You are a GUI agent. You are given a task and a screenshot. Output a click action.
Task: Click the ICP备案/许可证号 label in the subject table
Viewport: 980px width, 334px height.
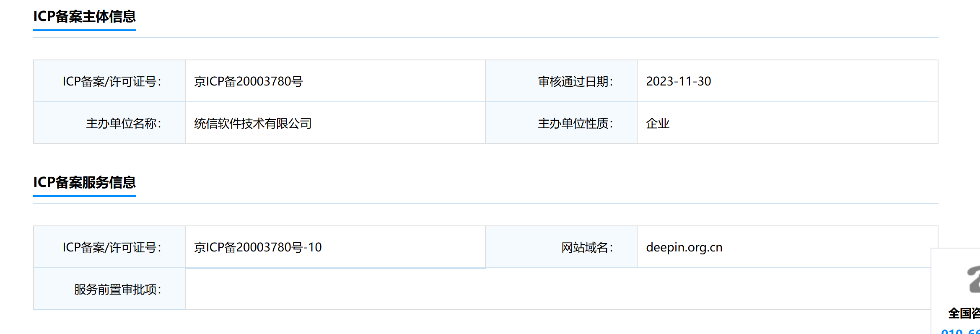pyautogui.click(x=112, y=81)
